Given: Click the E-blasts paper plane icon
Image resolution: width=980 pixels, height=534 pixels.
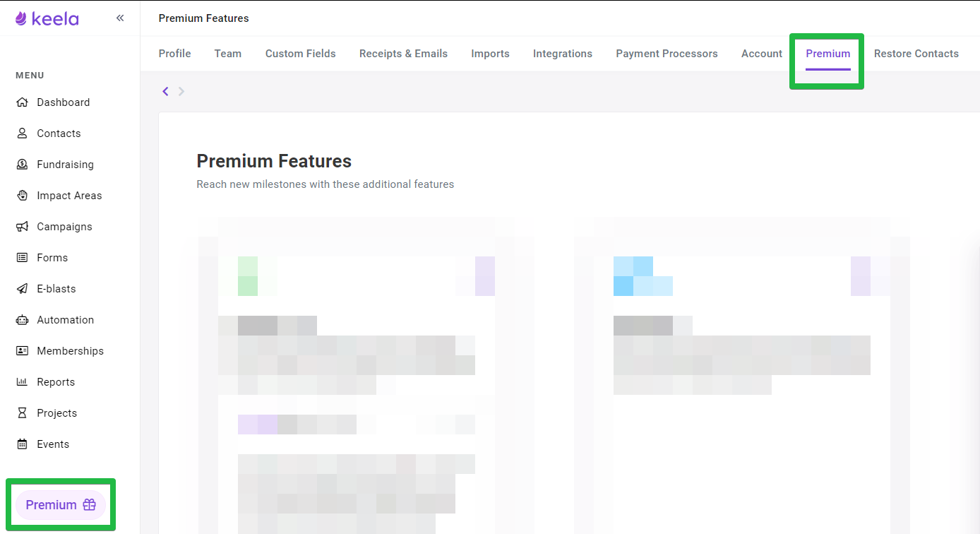Looking at the screenshot, I should pos(22,289).
